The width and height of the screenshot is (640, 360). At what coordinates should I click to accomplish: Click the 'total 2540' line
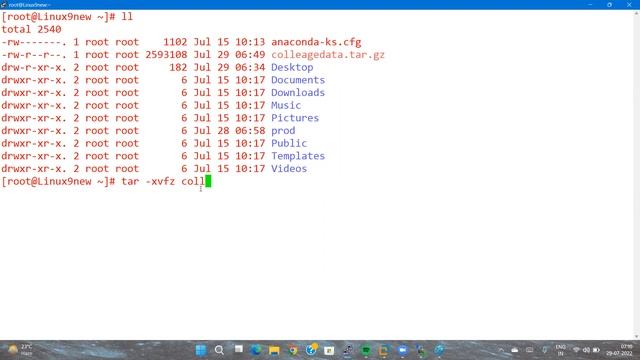pos(31,29)
